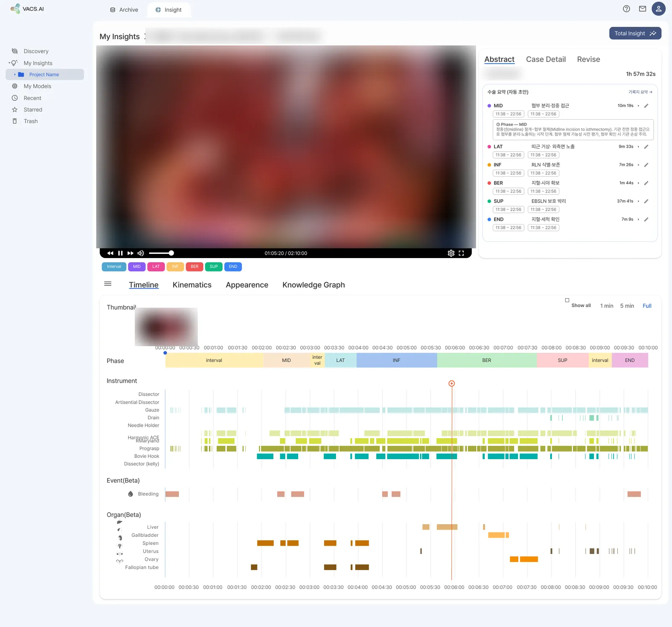Click the Total Insight button
This screenshot has width=672, height=627.
pyautogui.click(x=635, y=33)
